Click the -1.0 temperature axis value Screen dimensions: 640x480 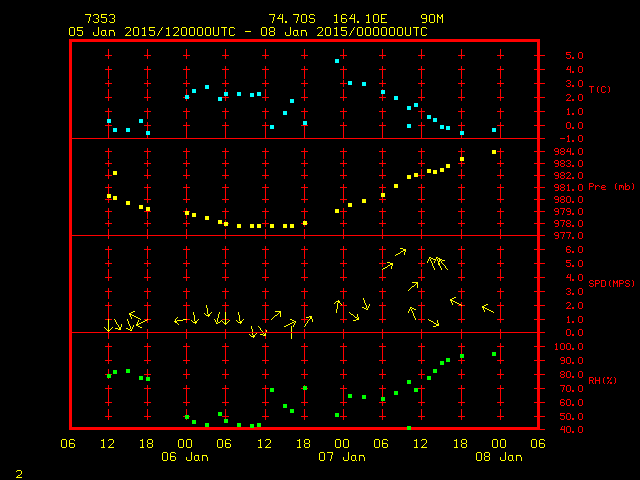tap(571, 139)
